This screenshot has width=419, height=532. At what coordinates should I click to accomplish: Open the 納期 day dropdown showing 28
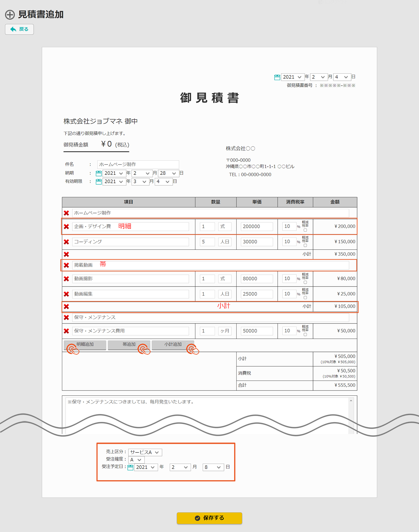[168, 173]
